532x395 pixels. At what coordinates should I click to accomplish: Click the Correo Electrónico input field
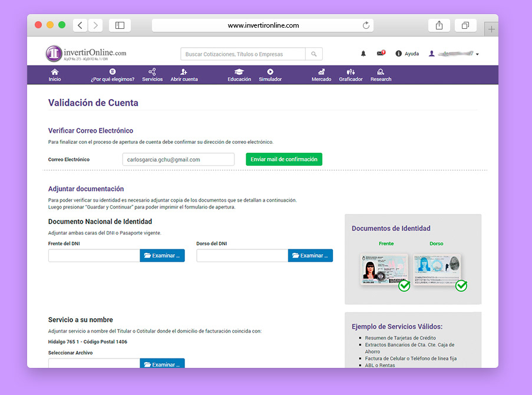coord(179,160)
